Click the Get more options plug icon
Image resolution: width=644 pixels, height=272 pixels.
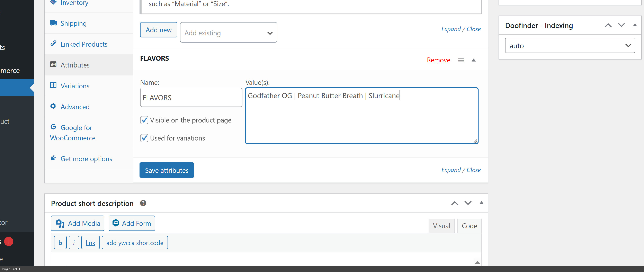[53, 158]
